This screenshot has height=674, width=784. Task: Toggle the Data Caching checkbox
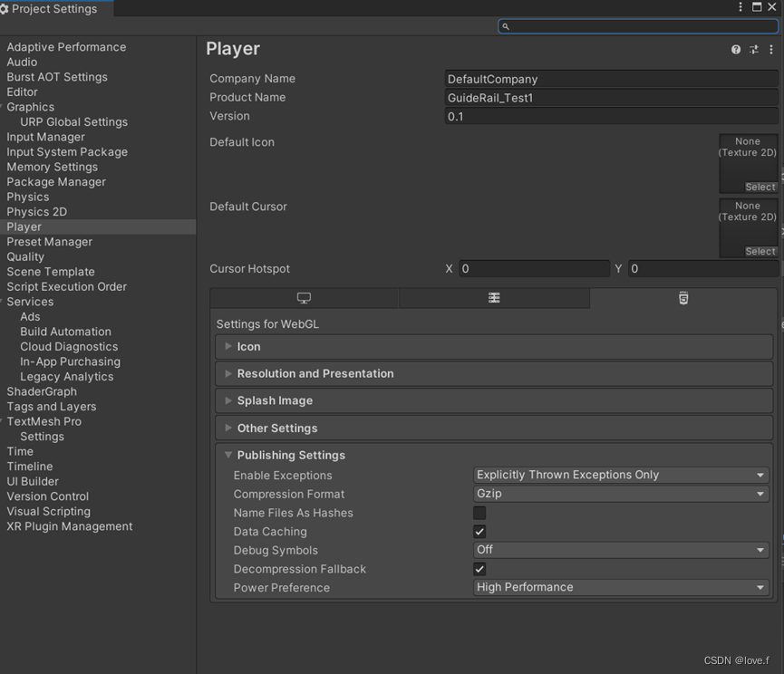pyautogui.click(x=479, y=532)
